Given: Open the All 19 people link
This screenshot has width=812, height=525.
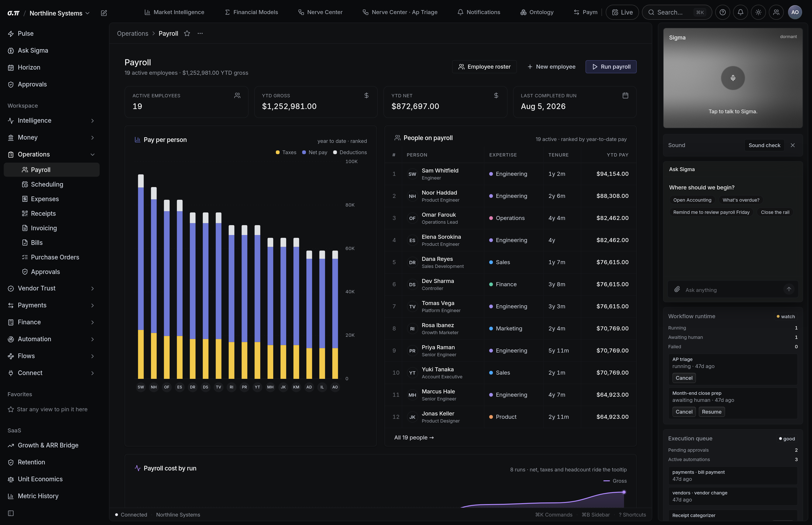Looking at the screenshot, I should (x=414, y=437).
